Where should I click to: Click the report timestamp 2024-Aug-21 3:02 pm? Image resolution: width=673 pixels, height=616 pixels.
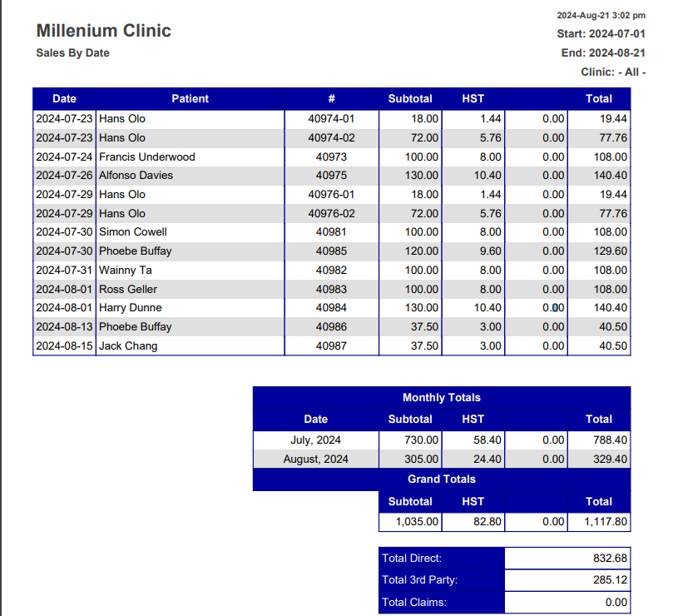pyautogui.click(x=601, y=16)
